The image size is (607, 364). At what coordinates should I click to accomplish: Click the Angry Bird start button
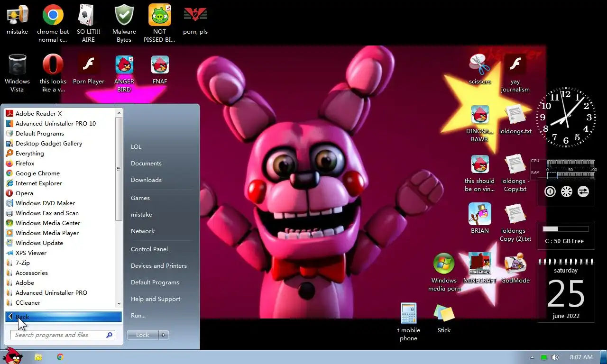point(13,356)
